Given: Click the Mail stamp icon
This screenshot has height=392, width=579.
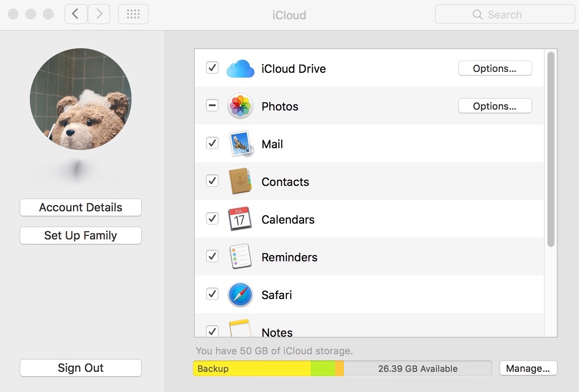Looking at the screenshot, I should click(240, 144).
